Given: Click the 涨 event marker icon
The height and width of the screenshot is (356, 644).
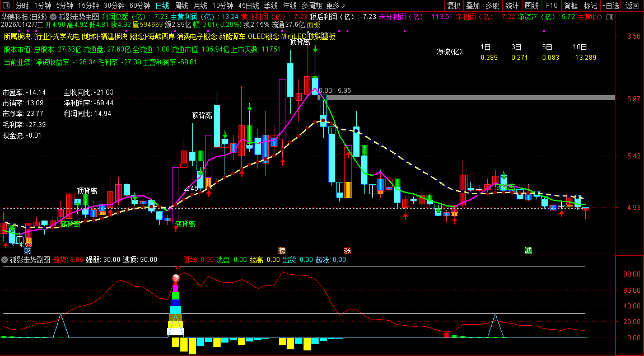Looking at the screenshot, I should 347,250.
